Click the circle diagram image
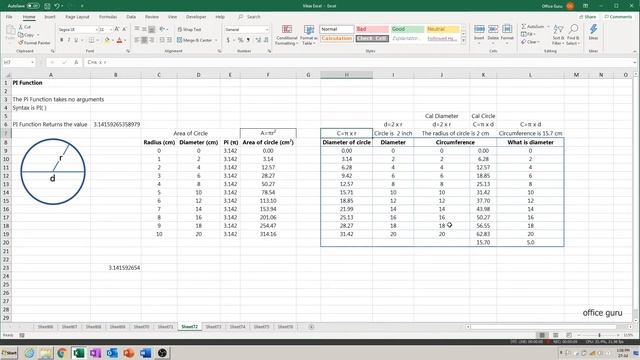Screen dimensions: 640x360 click(53, 171)
